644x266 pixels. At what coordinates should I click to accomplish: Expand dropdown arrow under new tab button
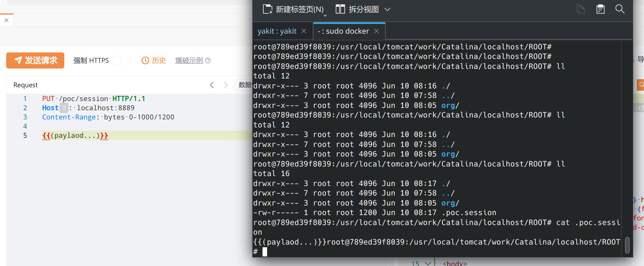pos(325,15)
